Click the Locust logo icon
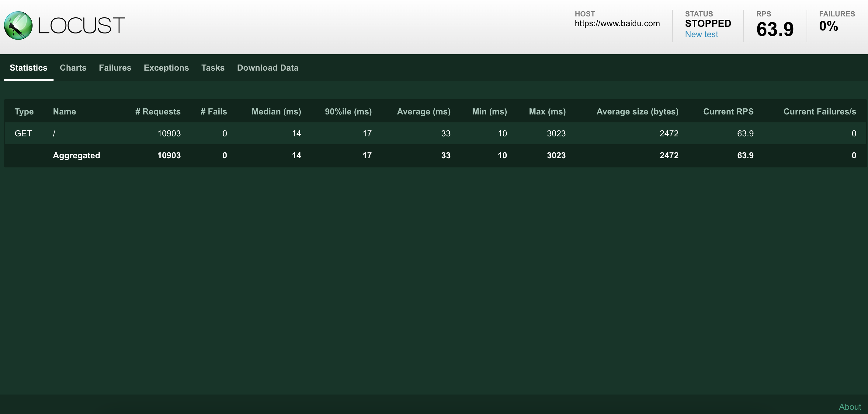868x414 pixels. [18, 26]
